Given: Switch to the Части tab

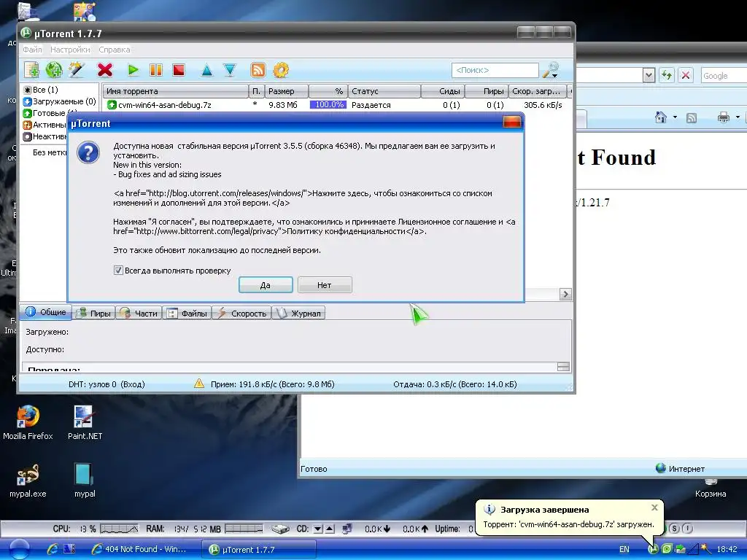Looking at the screenshot, I should [x=139, y=314].
